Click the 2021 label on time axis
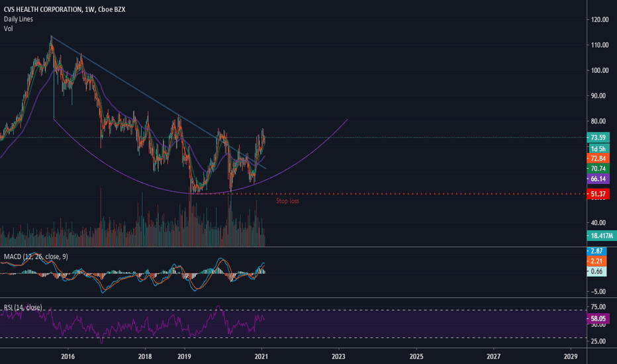 point(261,357)
